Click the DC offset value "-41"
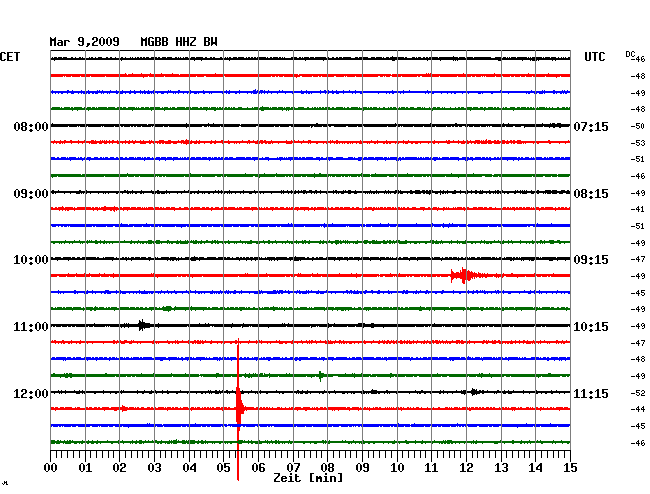This screenshot has height=494, width=650. point(638,209)
